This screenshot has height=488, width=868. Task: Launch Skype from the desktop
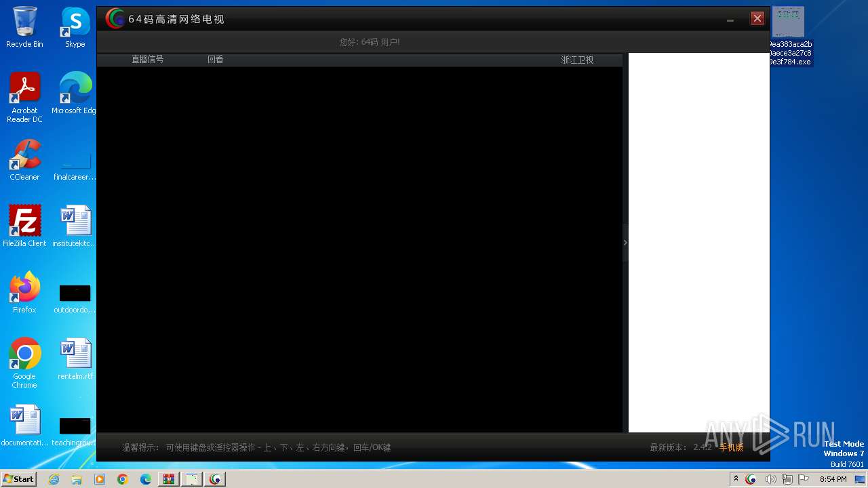click(x=75, y=27)
